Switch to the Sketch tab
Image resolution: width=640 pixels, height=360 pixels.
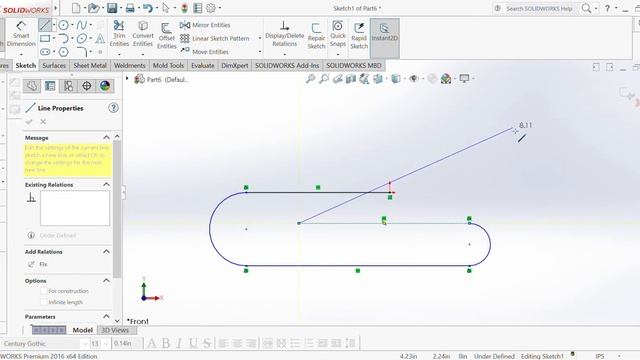pos(26,65)
